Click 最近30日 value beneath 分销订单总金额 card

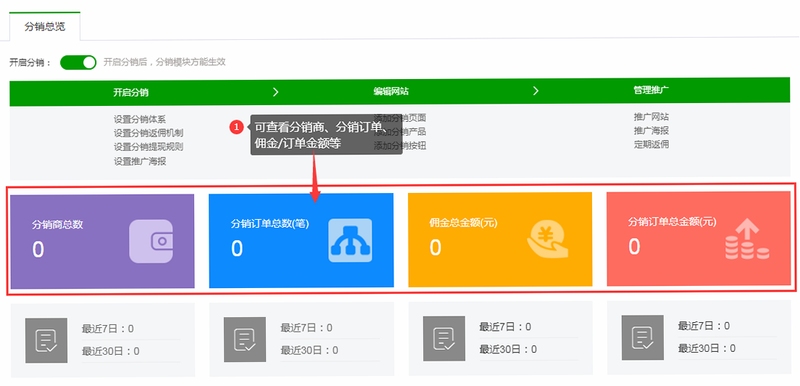point(707,348)
